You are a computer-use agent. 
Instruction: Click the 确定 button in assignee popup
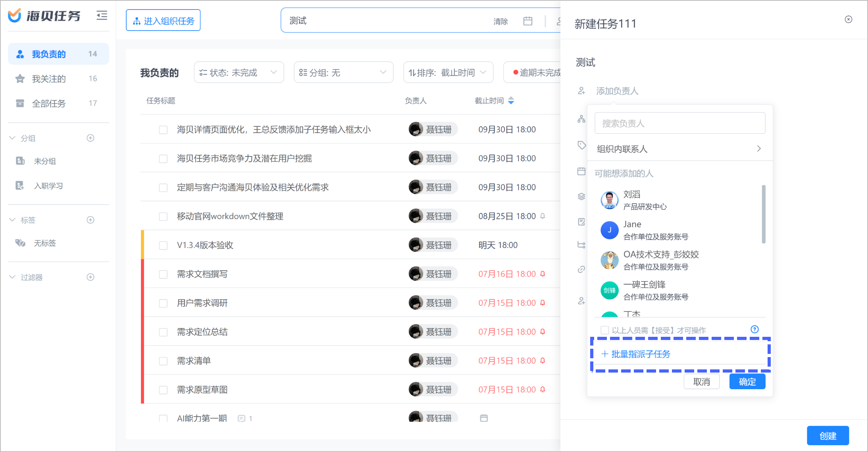[747, 382]
